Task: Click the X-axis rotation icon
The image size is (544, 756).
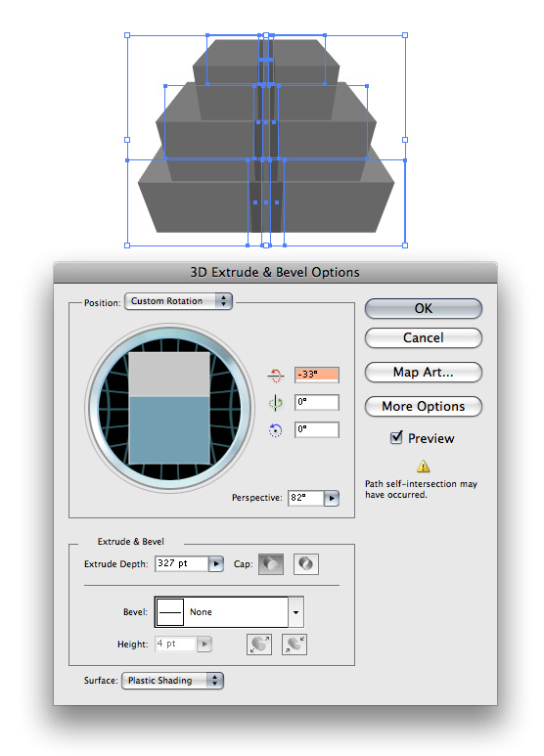Action: pos(276,376)
